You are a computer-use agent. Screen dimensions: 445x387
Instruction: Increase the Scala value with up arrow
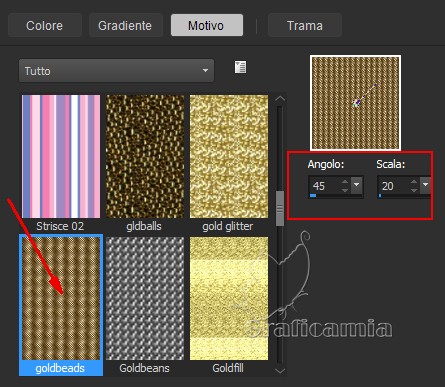pos(414,182)
